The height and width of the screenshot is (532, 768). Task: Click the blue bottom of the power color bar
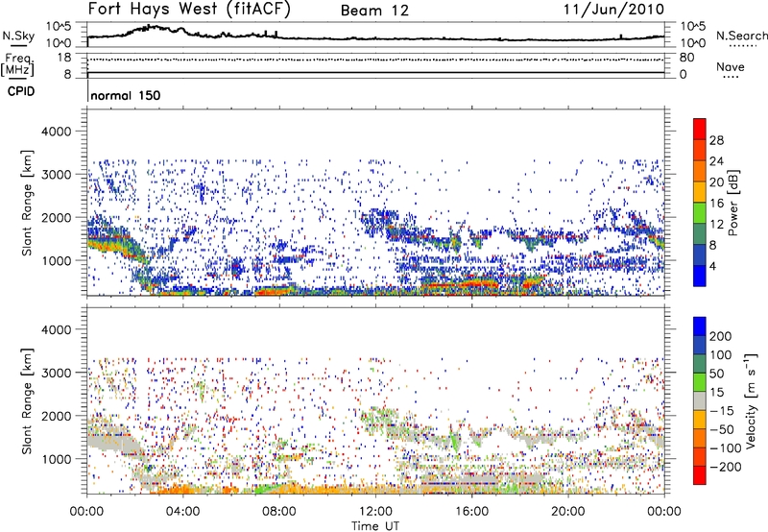click(x=700, y=276)
